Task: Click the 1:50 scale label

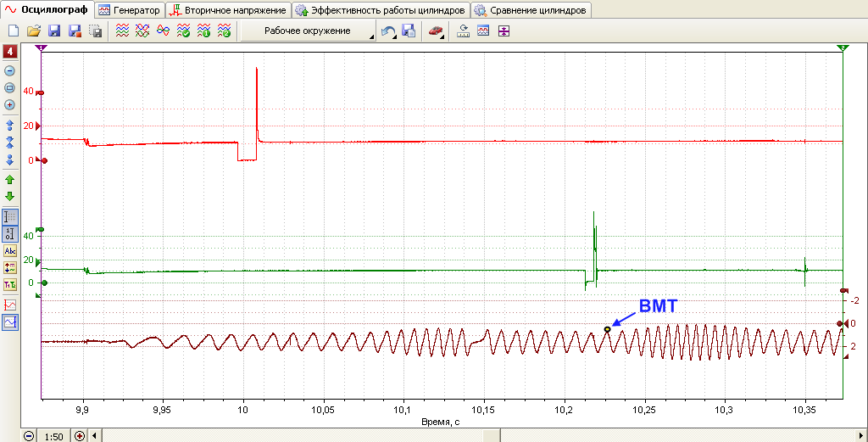Action: (x=53, y=436)
